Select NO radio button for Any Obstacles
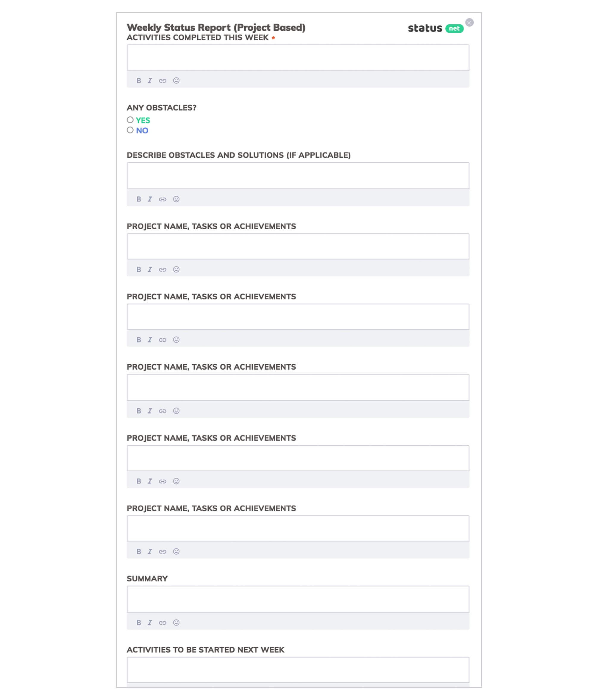The width and height of the screenshot is (598, 700). [130, 130]
